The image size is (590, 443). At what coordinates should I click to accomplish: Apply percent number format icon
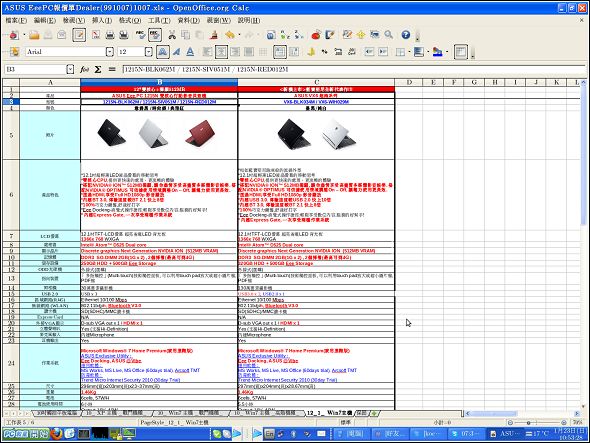324,52
